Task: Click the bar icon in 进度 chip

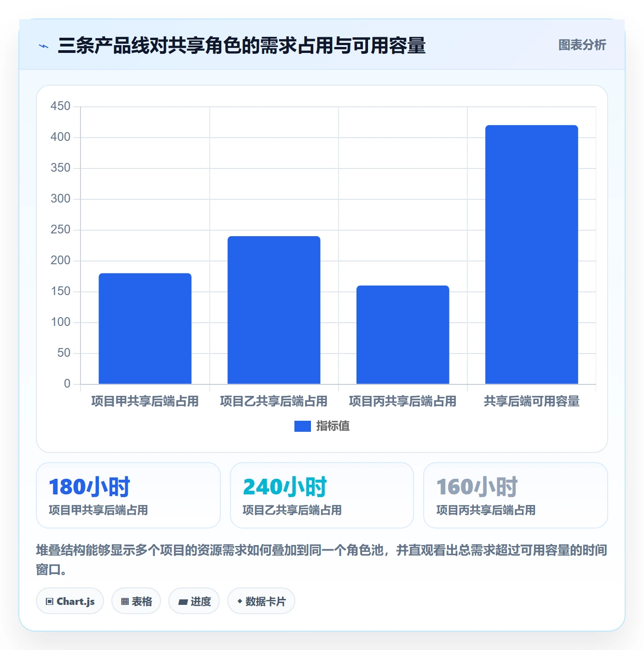Action: 183,602
